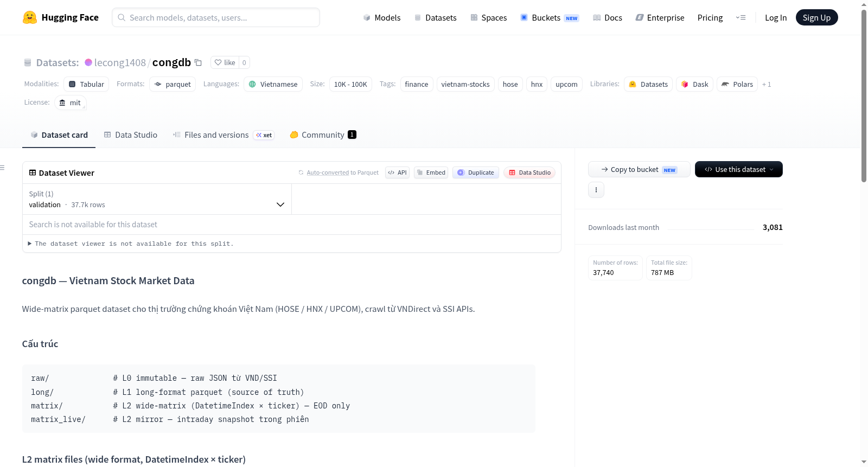
Task: Open the Data Studio tab
Action: coord(131,135)
